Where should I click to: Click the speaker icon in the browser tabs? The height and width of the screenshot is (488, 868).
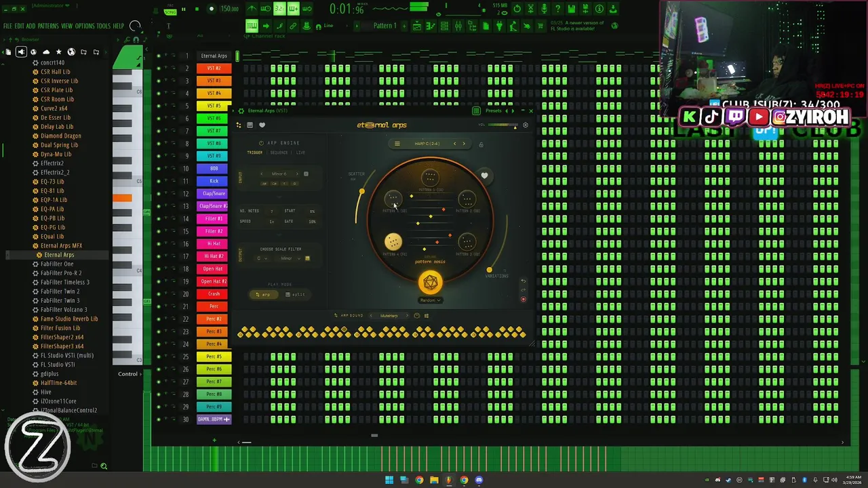pos(21,52)
